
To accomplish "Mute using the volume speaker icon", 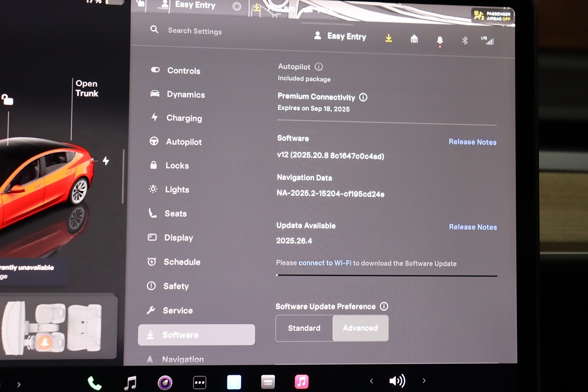I will (x=397, y=381).
